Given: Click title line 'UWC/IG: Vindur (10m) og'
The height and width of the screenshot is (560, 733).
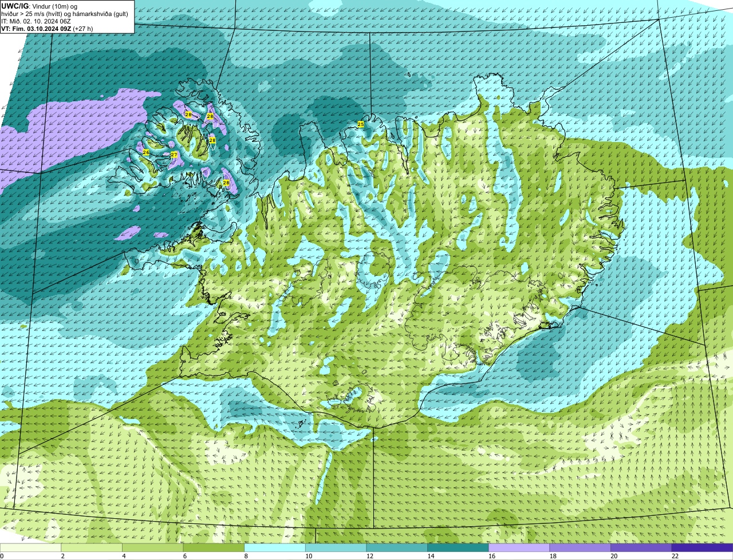Looking at the screenshot, I should tap(39, 6).
